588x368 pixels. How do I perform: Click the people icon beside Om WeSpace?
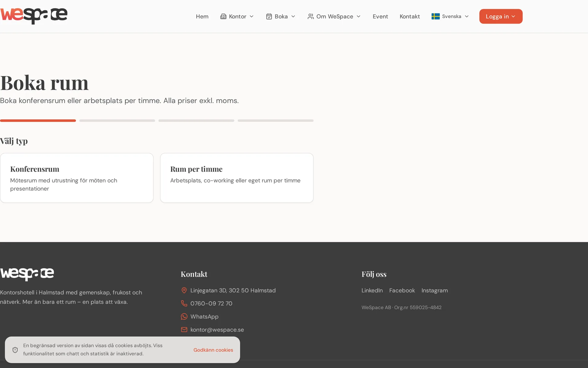pyautogui.click(x=311, y=16)
